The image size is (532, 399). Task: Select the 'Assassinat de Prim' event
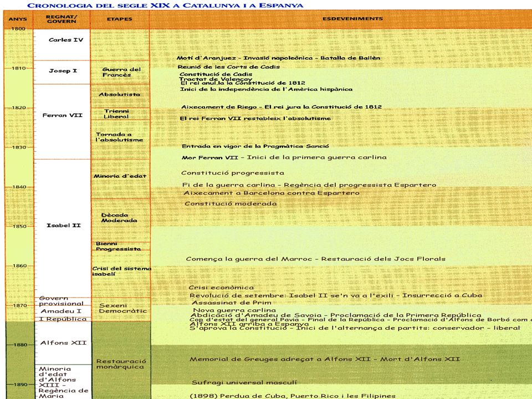pos(232,303)
